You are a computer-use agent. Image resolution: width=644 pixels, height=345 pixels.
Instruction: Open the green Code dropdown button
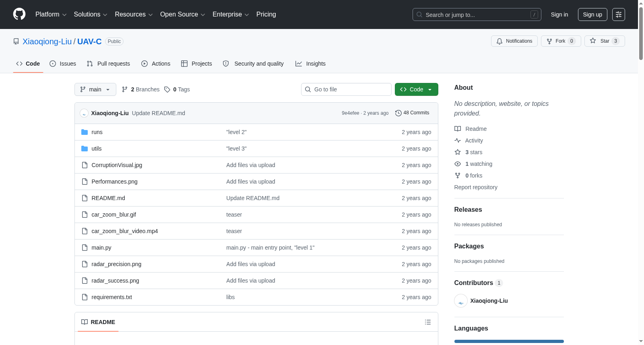(417, 89)
